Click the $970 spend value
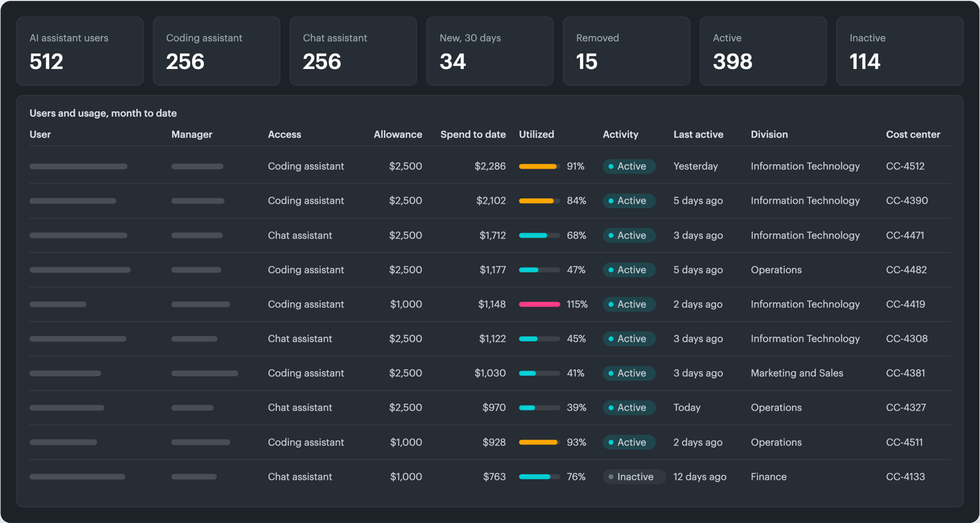The image size is (980, 523). tap(494, 407)
